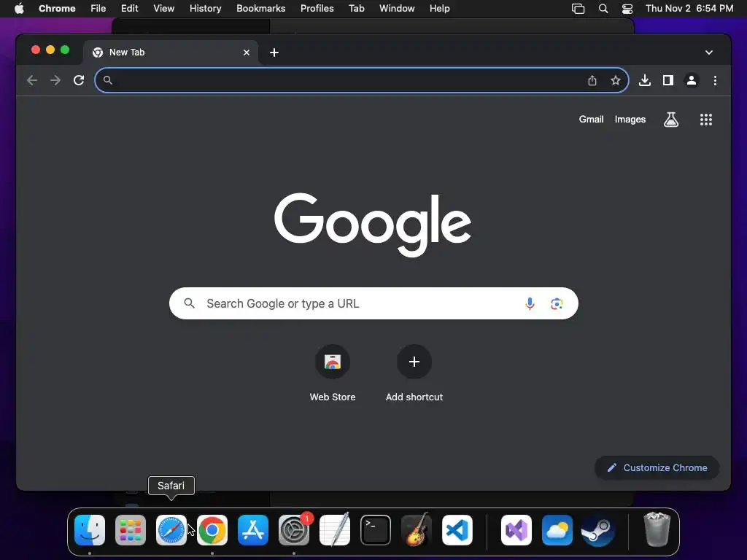Launch Steam from the Dock
The image size is (747, 560).
598,530
